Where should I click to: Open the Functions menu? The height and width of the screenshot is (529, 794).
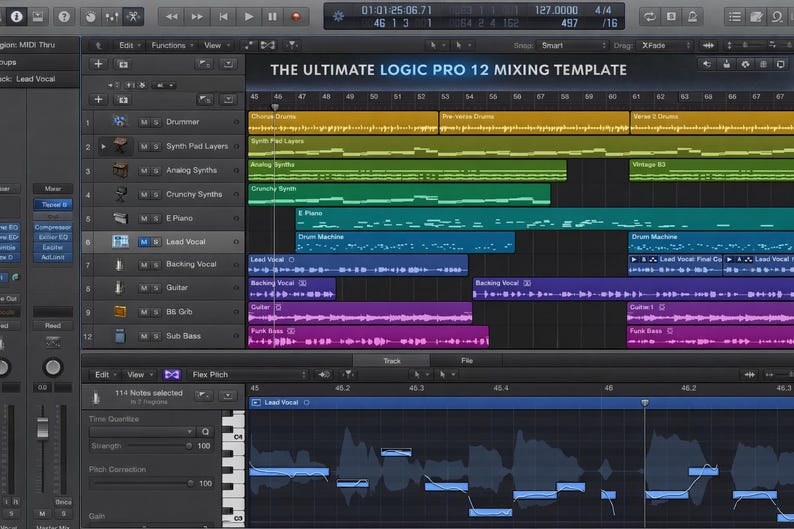(172, 46)
